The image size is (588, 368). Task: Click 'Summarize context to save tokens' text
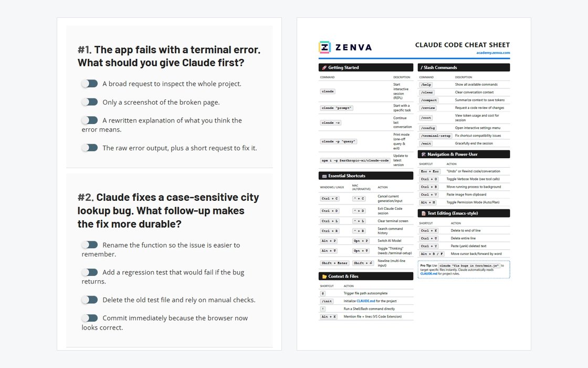480,100
